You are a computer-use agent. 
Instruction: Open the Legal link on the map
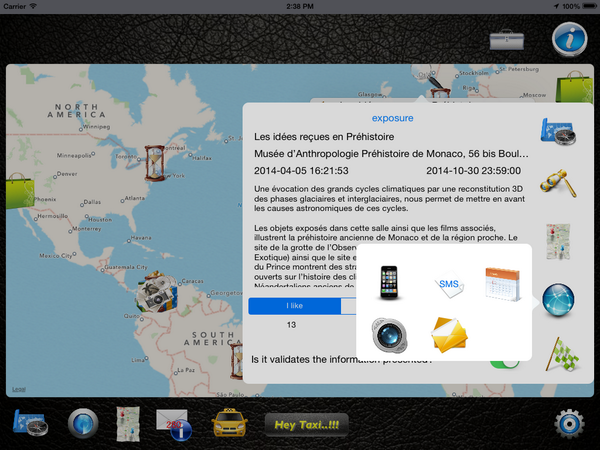point(19,389)
